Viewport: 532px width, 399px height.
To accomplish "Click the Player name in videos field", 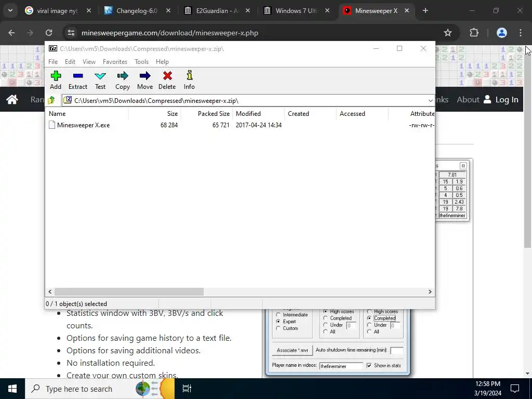I will [341, 366].
